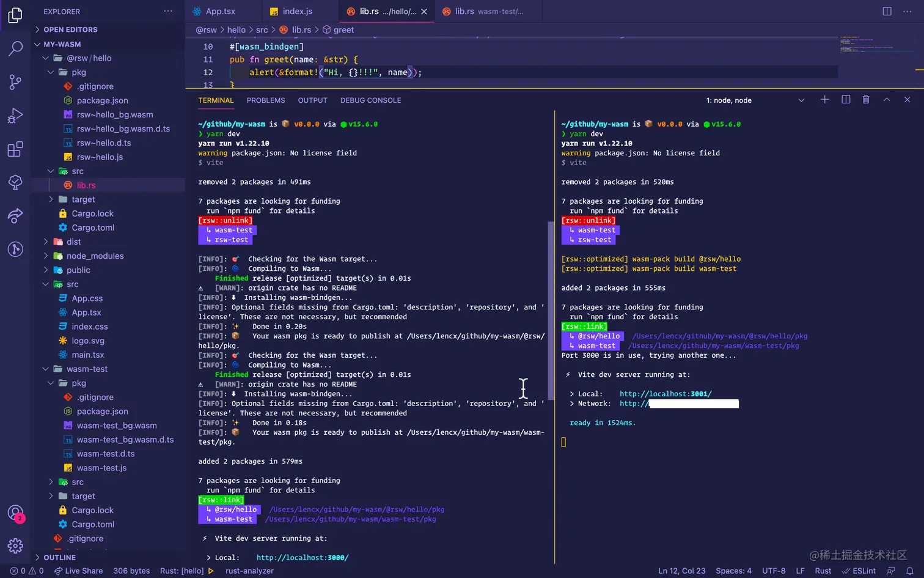
Task: Click rust-analyzer status bar item
Action: 249,571
